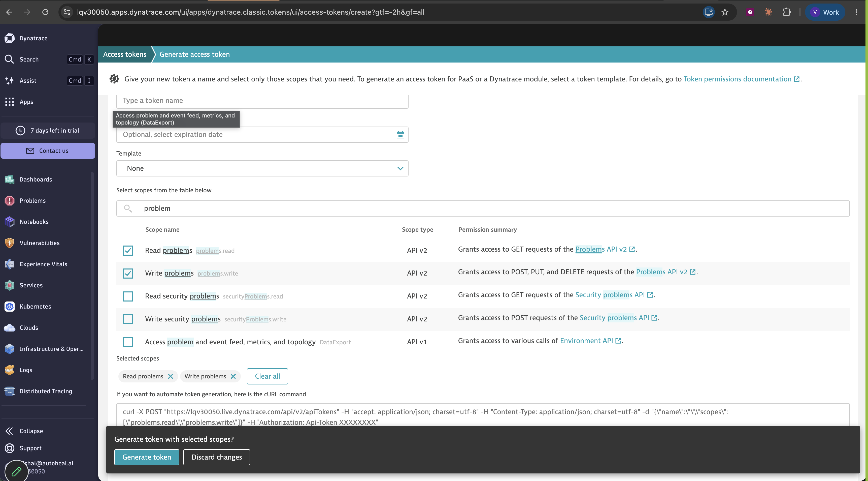The image size is (868, 481).
Task: Open the browser extensions puzzle icon
Action: [x=786, y=12]
